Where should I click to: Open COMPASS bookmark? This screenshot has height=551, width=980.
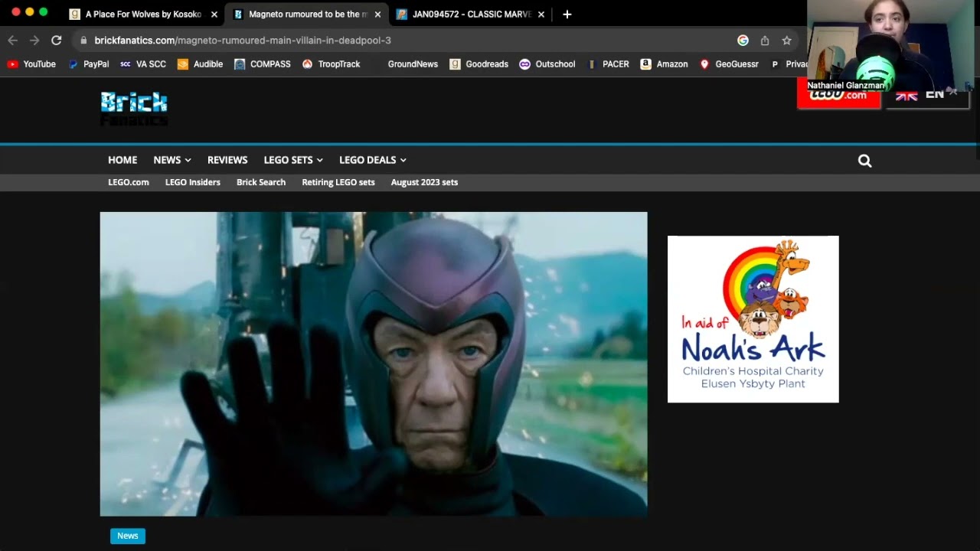pos(263,64)
